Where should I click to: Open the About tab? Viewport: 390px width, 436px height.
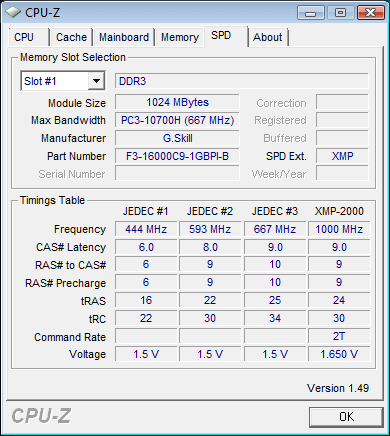[x=268, y=37]
